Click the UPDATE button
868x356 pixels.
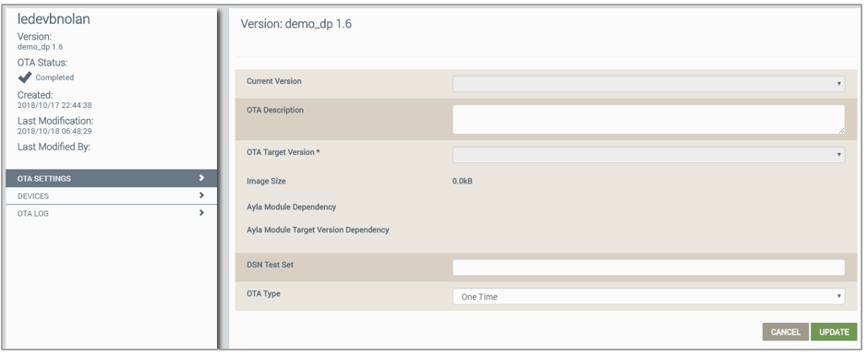pyautogui.click(x=834, y=332)
